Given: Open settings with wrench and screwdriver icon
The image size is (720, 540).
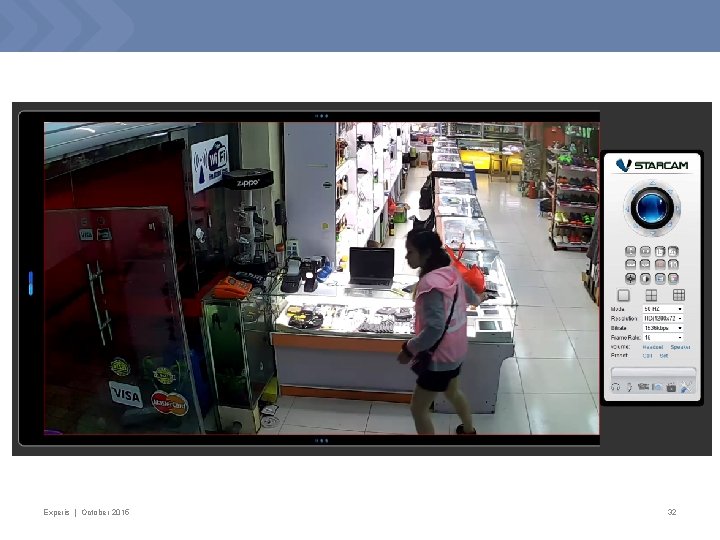Looking at the screenshot, I should pyautogui.click(x=686, y=387).
